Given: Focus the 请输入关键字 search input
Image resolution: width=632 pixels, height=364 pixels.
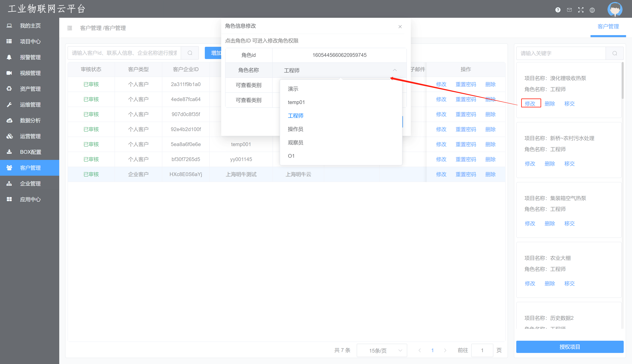Looking at the screenshot, I should pyautogui.click(x=561, y=53).
